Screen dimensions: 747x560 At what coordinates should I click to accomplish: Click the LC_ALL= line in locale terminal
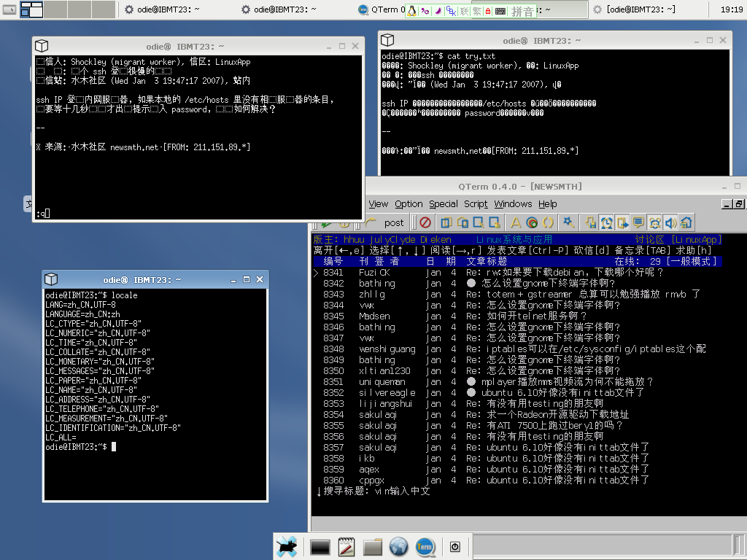(x=61, y=437)
